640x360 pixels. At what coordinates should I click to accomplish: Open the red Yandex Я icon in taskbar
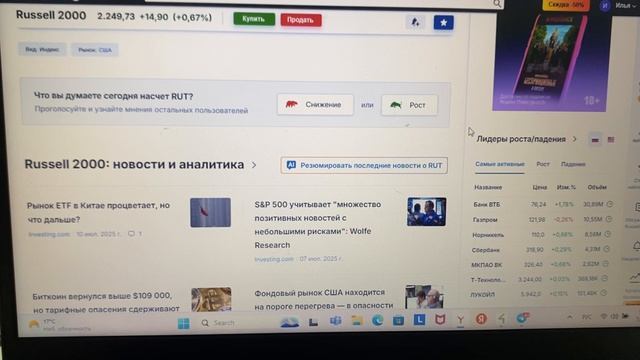click(x=481, y=319)
